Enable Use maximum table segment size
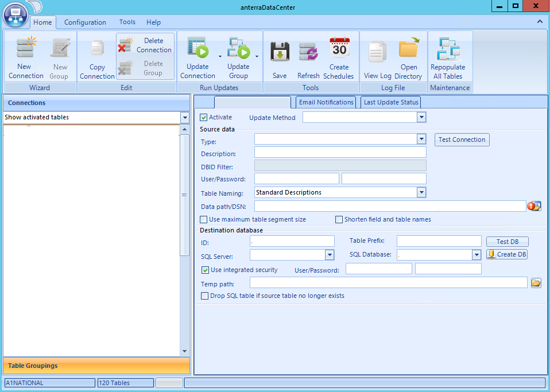Viewport: 550px width, 392px height. point(204,219)
